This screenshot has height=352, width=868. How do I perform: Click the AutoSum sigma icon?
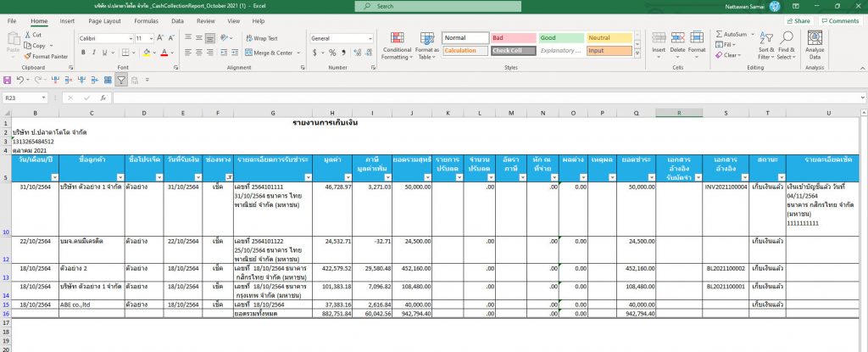pos(718,35)
